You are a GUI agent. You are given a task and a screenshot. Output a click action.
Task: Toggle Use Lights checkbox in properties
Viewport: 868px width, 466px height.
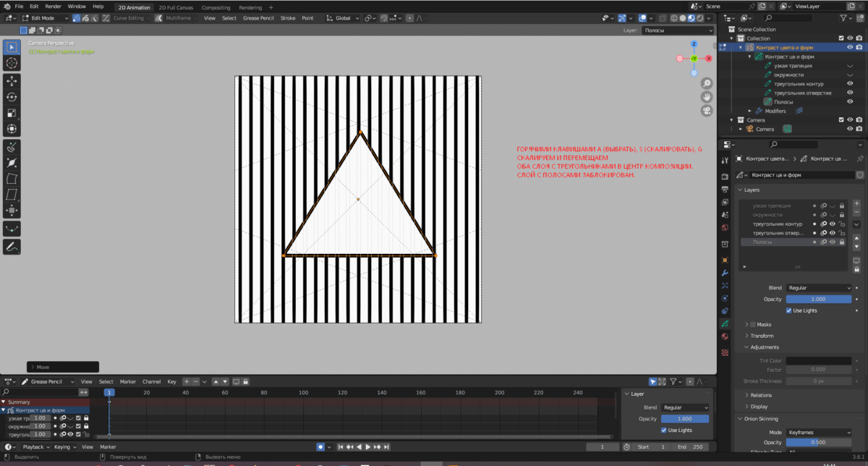(x=789, y=310)
